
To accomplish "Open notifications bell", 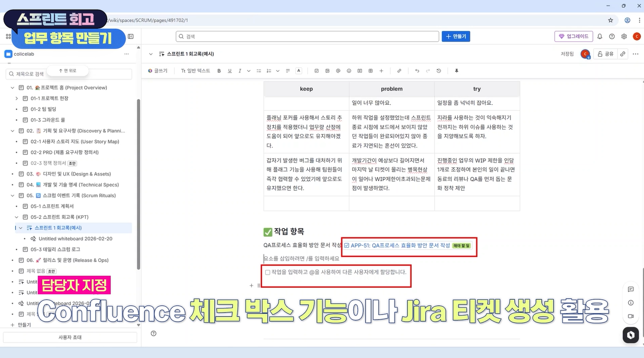I will click(x=600, y=36).
